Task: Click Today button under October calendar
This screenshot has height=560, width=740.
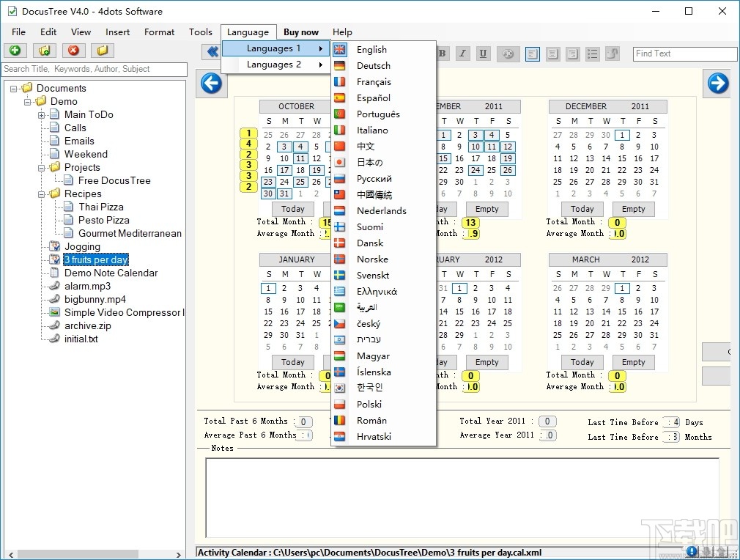Action: 292,209
